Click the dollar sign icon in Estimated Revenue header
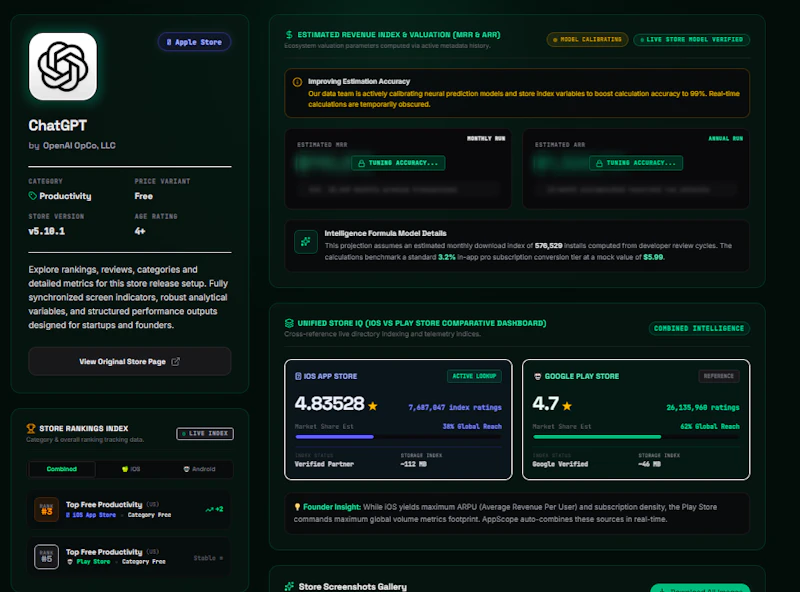The width and height of the screenshot is (800, 592). click(289, 35)
